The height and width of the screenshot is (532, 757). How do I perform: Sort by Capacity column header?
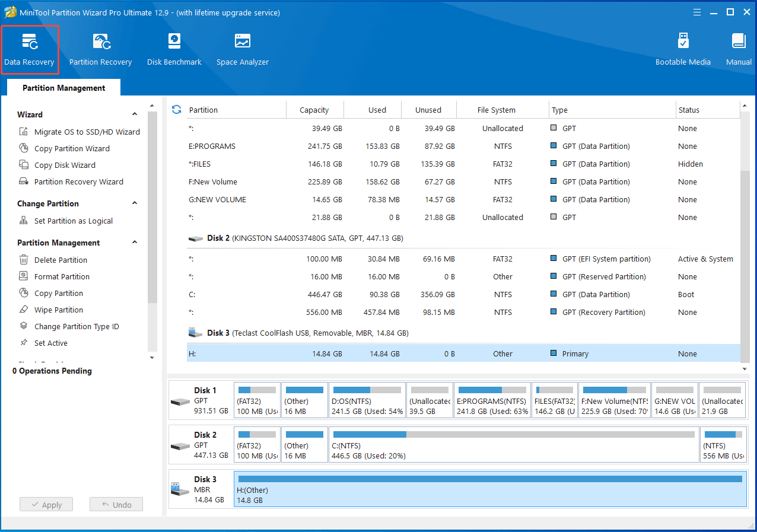click(314, 110)
